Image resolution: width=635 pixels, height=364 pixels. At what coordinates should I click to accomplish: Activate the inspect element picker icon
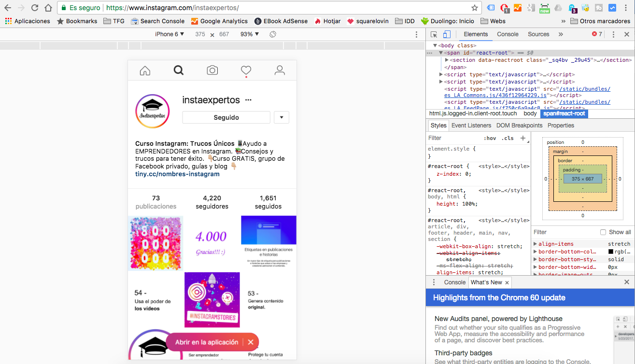pos(434,34)
